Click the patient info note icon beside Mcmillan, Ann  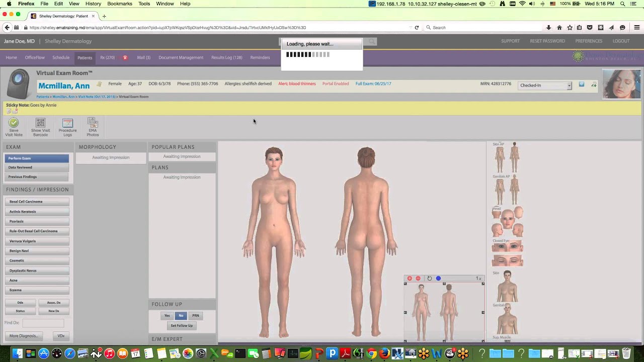[x=99, y=84]
